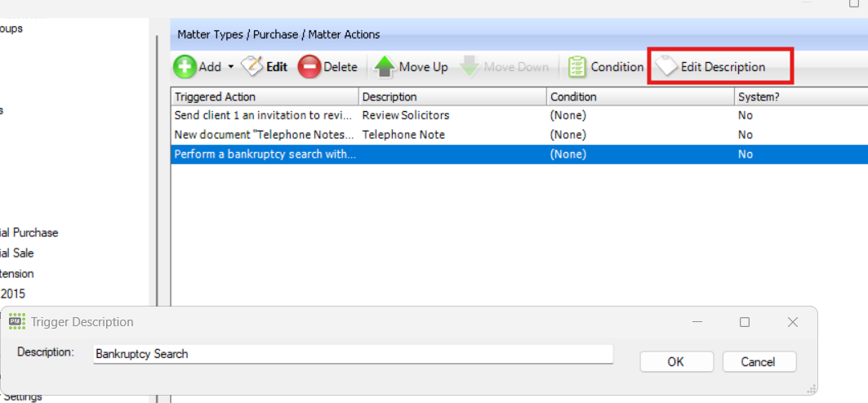Click the green Add plus icon
This screenshot has height=403, width=868.
point(185,67)
